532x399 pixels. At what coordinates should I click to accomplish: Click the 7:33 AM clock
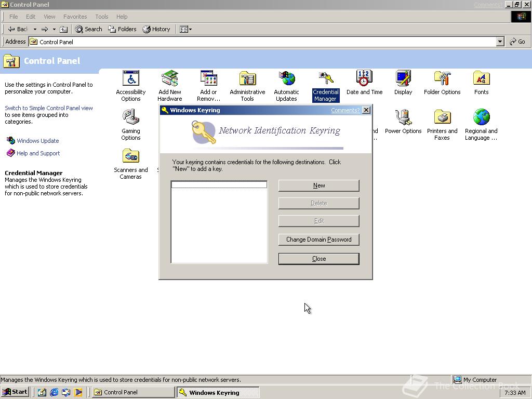(515, 393)
